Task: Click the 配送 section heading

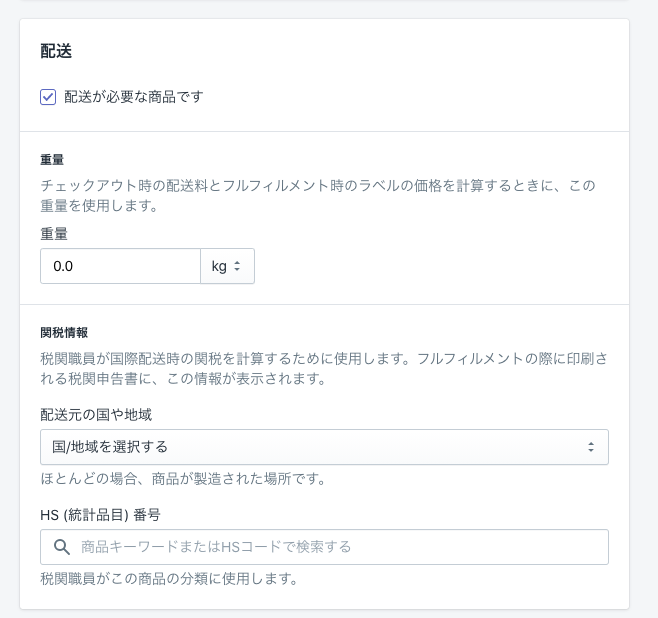Action: (56, 51)
